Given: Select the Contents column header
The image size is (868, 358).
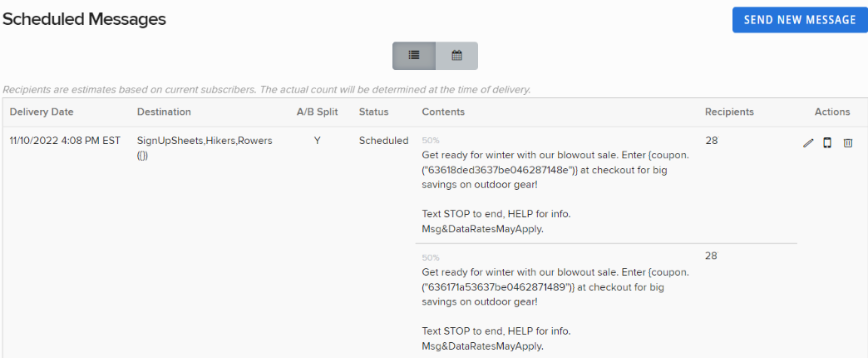Looking at the screenshot, I should [x=443, y=112].
